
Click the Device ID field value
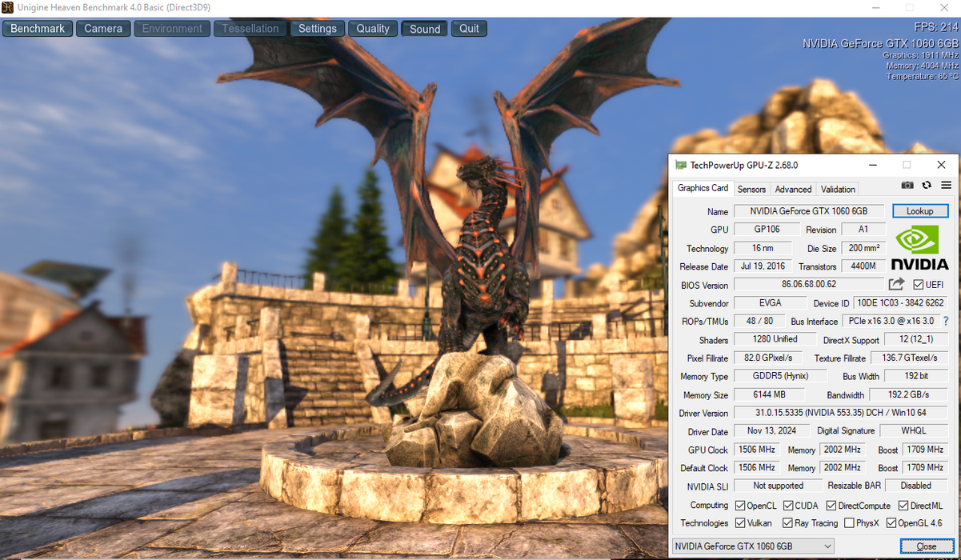tap(900, 302)
